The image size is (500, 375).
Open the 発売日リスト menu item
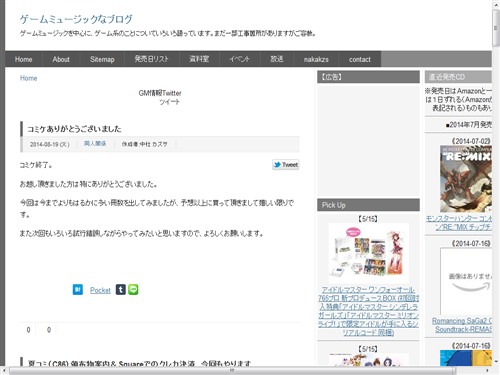coord(152,59)
